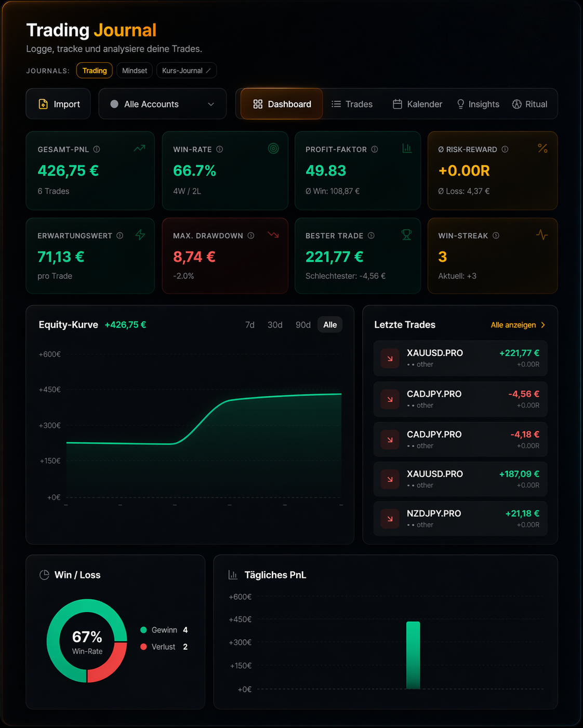This screenshot has width=583, height=728.
Task: Click info icon next to Erwartungswert
Action: pyautogui.click(x=120, y=235)
